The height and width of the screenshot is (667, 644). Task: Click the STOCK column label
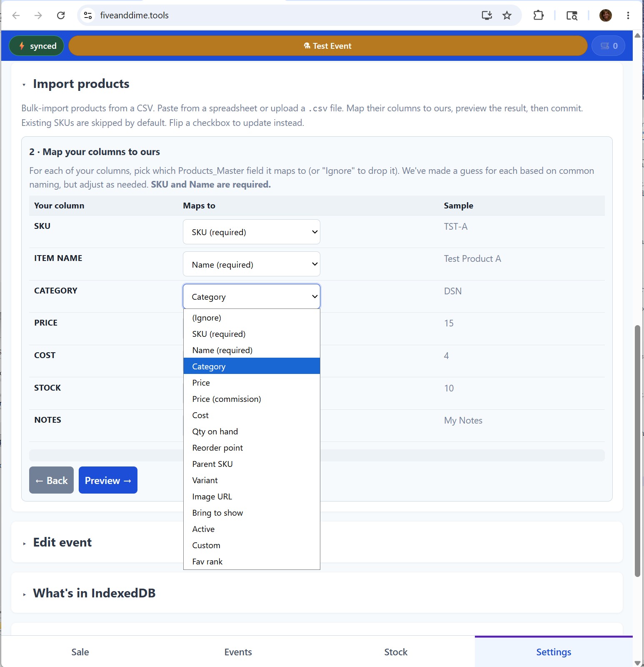[x=47, y=388]
